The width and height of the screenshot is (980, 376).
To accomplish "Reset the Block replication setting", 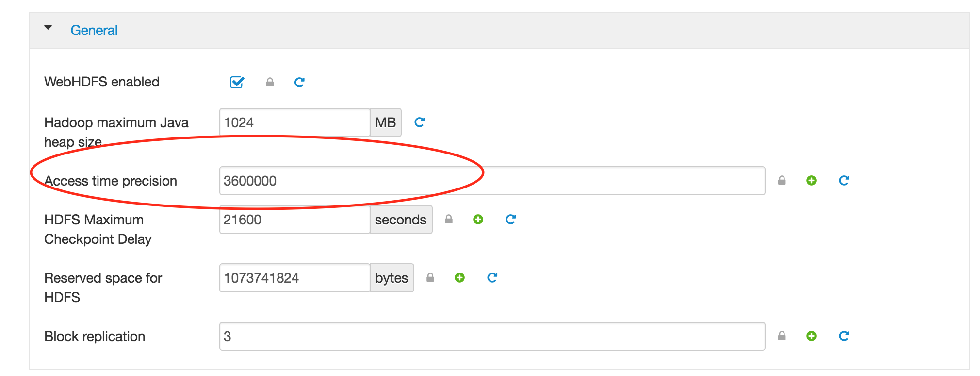I will pos(844,336).
